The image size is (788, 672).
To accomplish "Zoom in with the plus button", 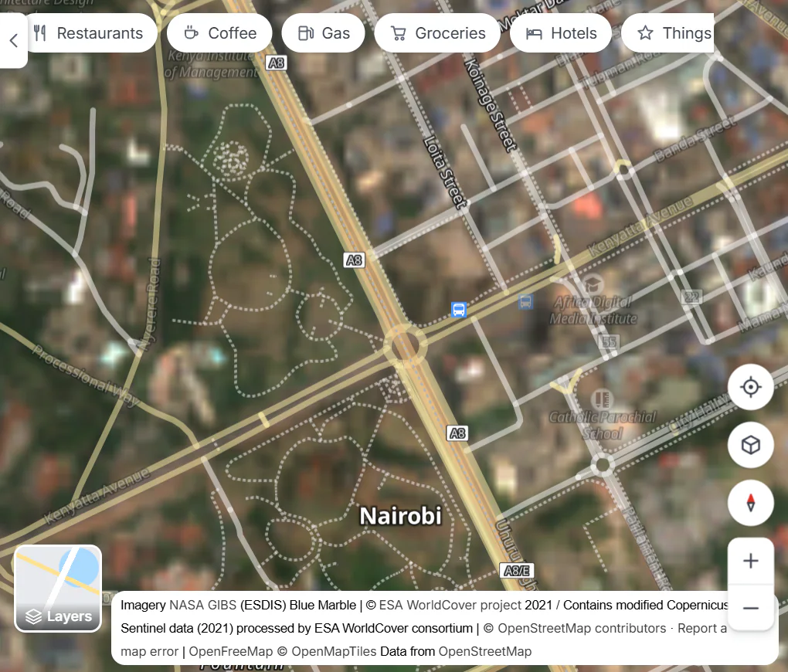I will point(750,561).
